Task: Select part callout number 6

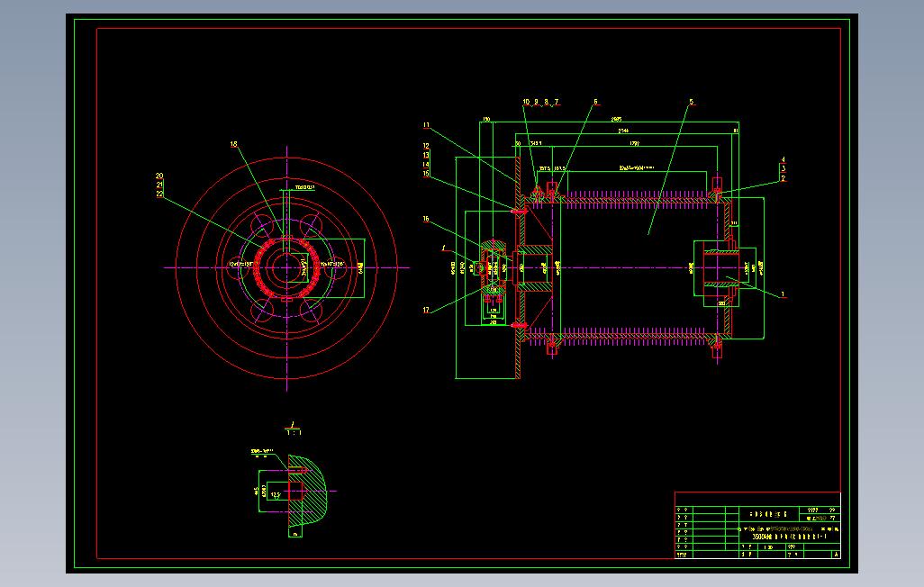Action: 596,102
